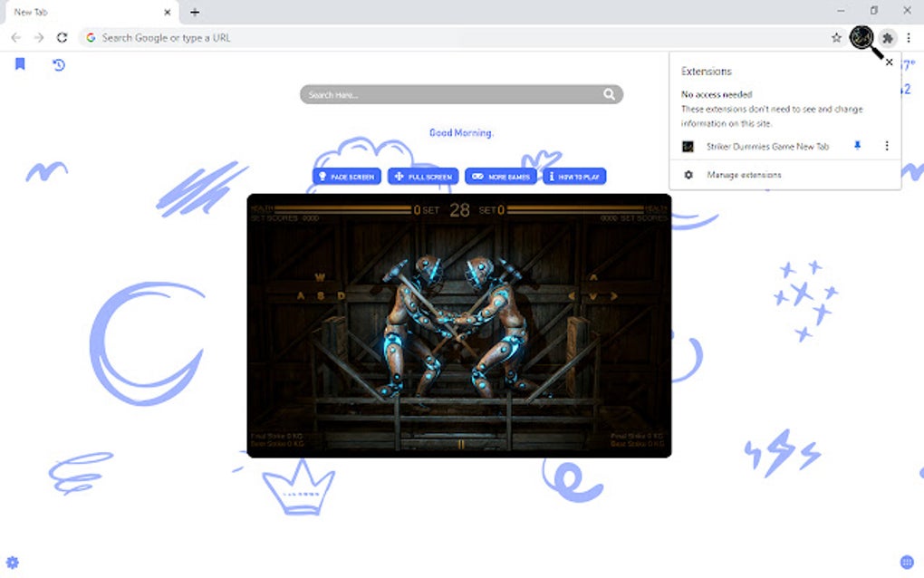The image size is (924, 578).
Task: Bookmark the page with the star icon
Action: click(837, 38)
